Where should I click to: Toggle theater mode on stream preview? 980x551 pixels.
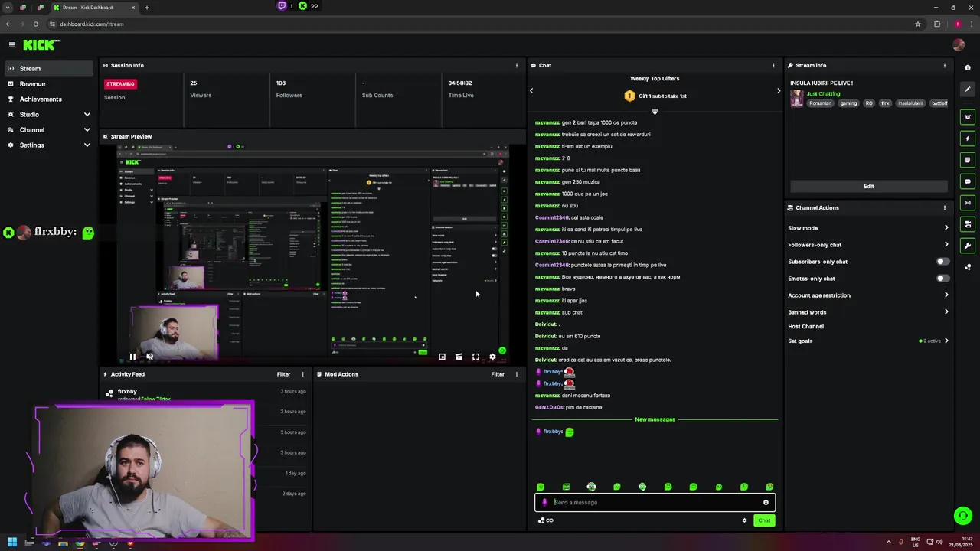click(459, 357)
